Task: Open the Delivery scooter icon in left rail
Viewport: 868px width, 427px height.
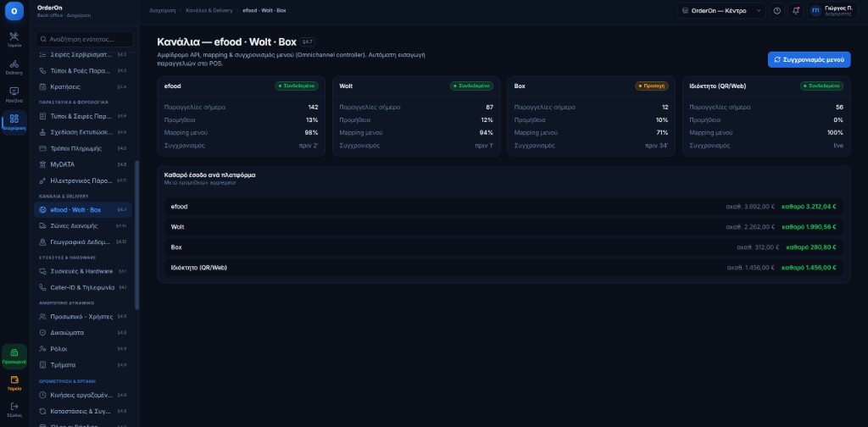Action: [14, 64]
